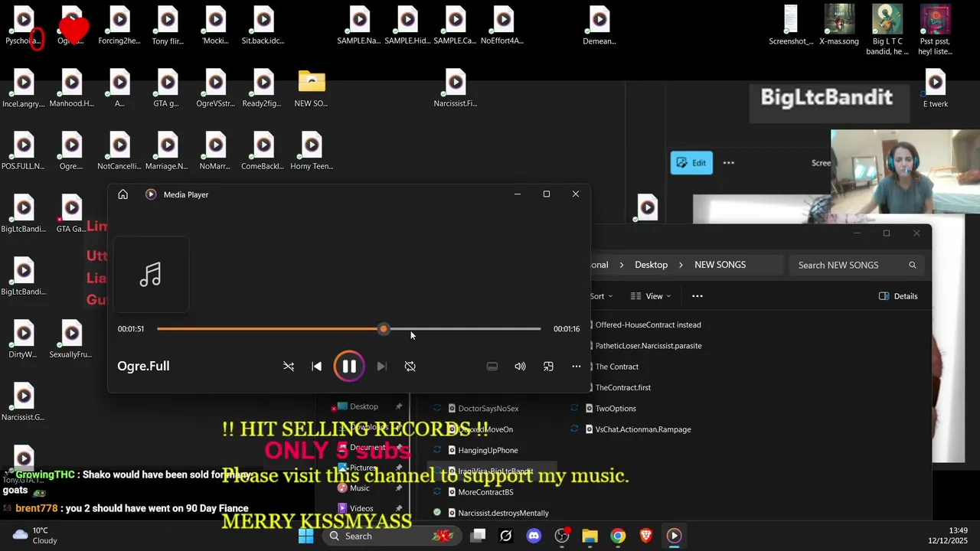Select DirtyW... desktop media file
Image resolution: width=980 pixels, height=551 pixels.
(x=24, y=340)
